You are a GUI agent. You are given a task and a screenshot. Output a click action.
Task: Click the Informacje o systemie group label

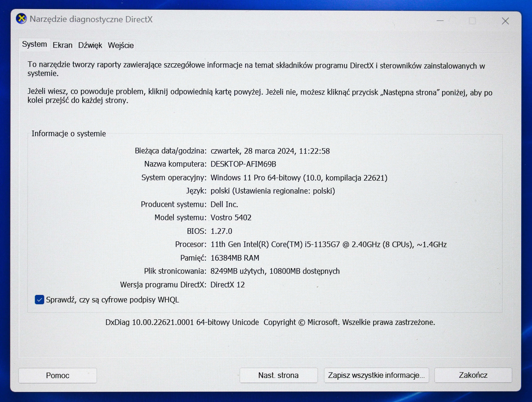(x=69, y=134)
